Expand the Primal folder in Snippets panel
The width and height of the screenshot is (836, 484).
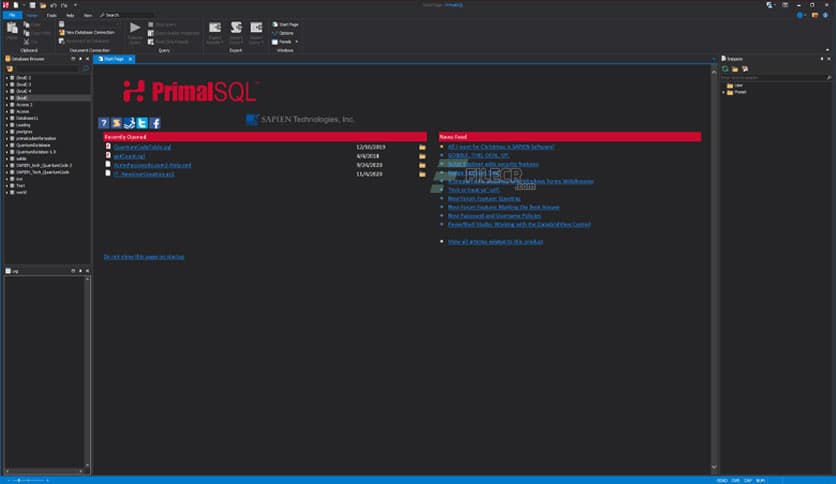pos(724,92)
